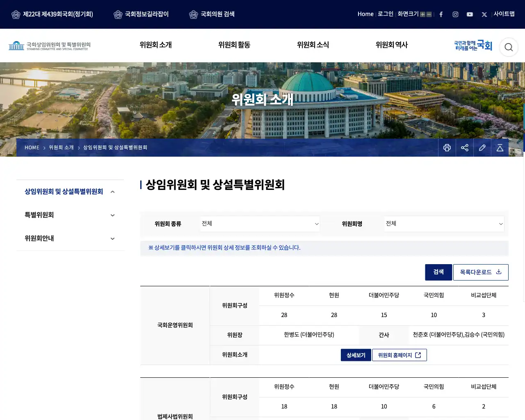Print the page with printer icon
This screenshot has width=525, height=420.
pyautogui.click(x=447, y=148)
